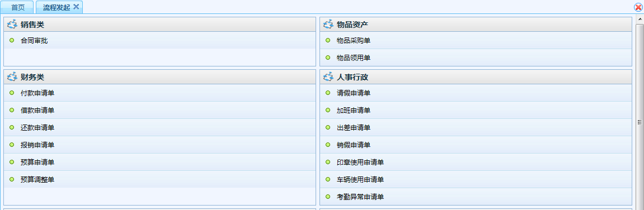Screen dimensions: 644x210
Task: Start a 还款申请单
Action: click(x=37, y=127)
